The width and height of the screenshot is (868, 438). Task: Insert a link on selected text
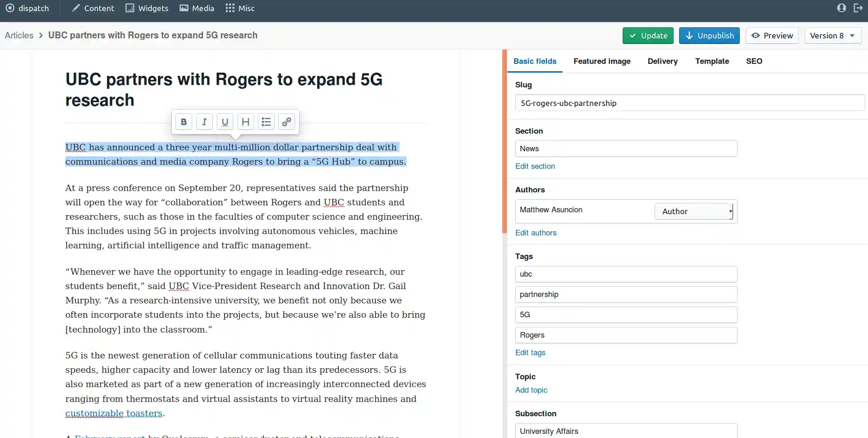pyautogui.click(x=287, y=122)
